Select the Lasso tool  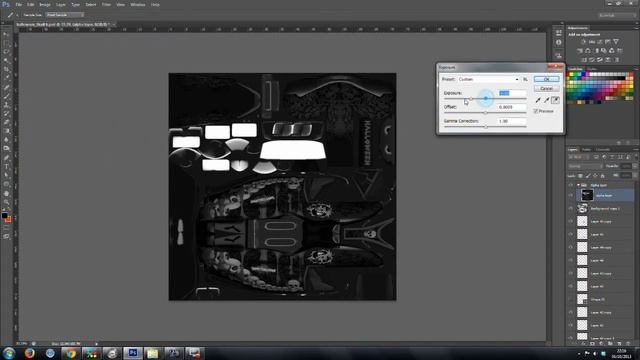[x=6, y=52]
